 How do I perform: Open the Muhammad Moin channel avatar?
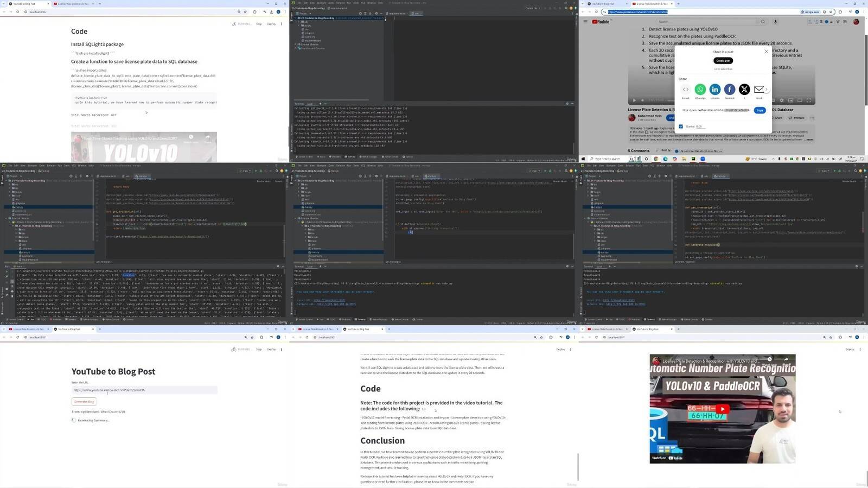pyautogui.click(x=631, y=117)
